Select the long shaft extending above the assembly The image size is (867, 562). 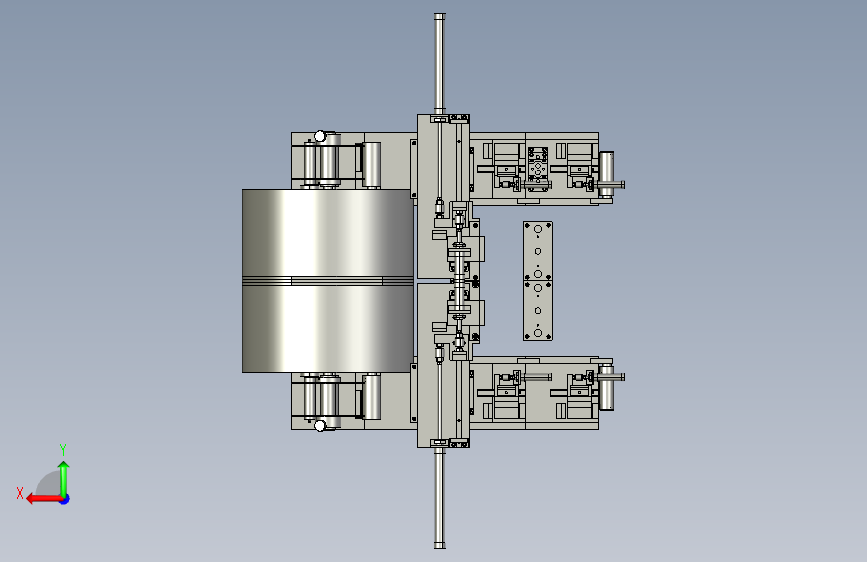coord(440,64)
